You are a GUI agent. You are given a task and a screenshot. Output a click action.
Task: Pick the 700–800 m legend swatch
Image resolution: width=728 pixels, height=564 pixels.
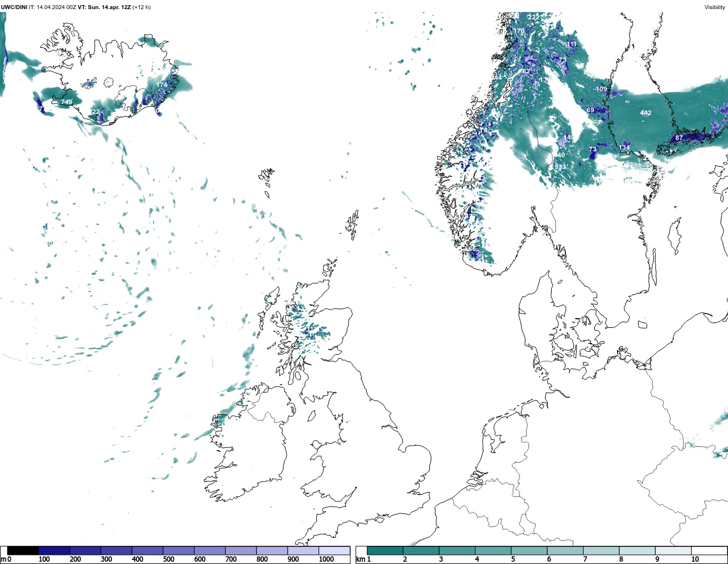pos(241,550)
